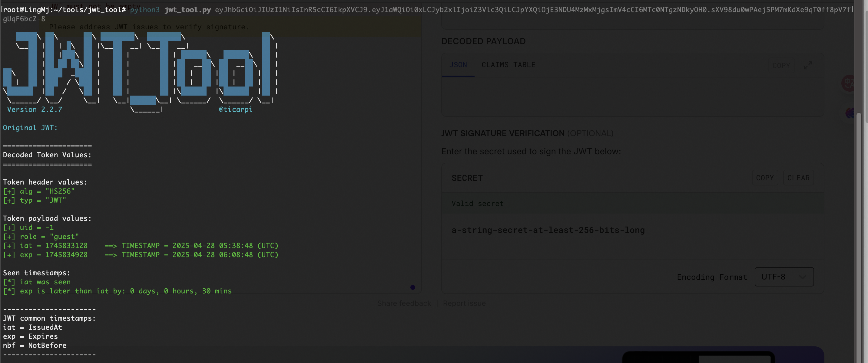Switch to the JSON tab in Decoded Payload
The height and width of the screenshot is (363, 868).
pyautogui.click(x=458, y=65)
